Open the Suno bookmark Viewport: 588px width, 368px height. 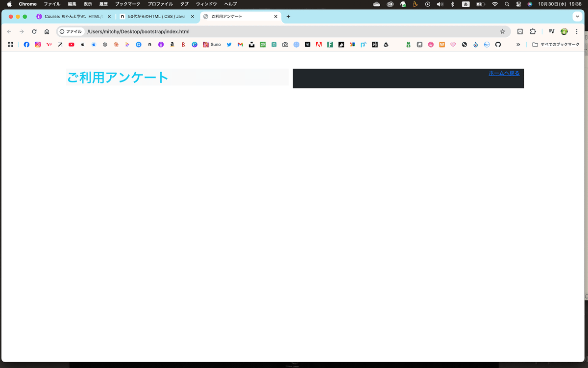[x=211, y=45]
